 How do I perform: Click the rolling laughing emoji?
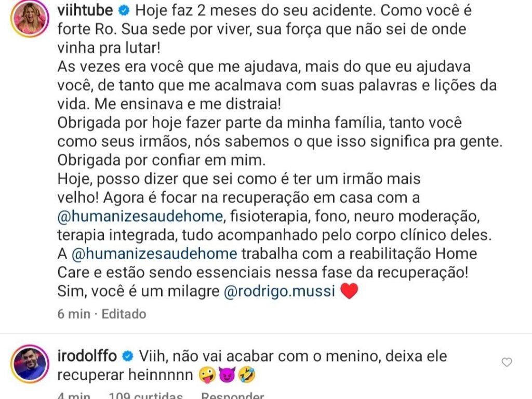click(247, 375)
